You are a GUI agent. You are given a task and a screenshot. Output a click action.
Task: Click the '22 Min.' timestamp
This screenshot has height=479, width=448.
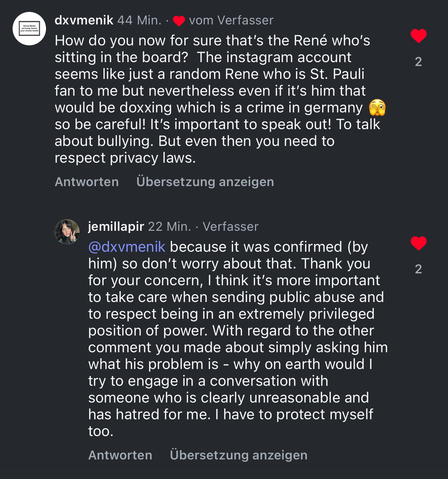(x=170, y=227)
